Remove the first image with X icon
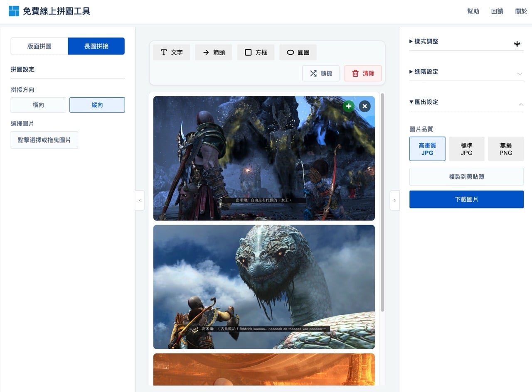Image resolution: width=532 pixels, height=392 pixels. click(x=365, y=106)
